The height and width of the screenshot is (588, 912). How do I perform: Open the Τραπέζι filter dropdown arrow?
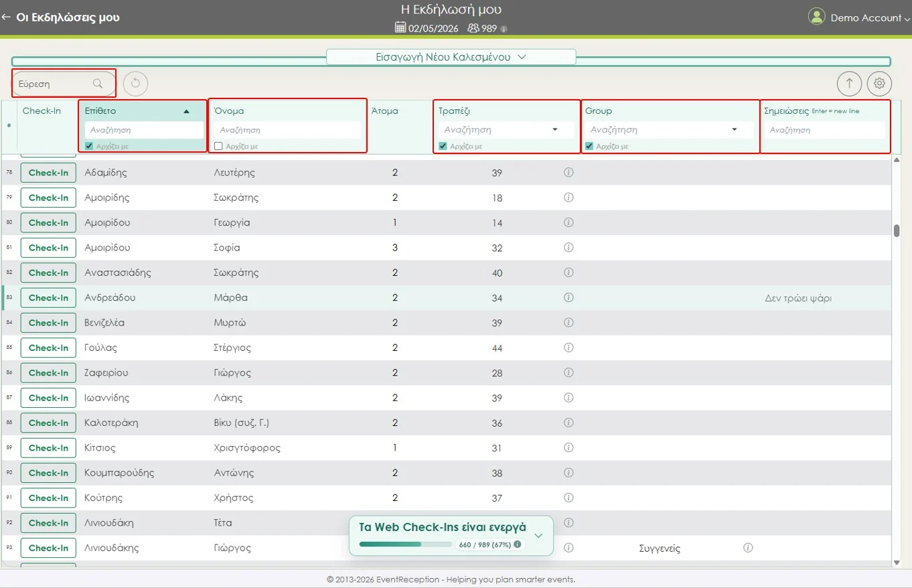[x=554, y=130]
